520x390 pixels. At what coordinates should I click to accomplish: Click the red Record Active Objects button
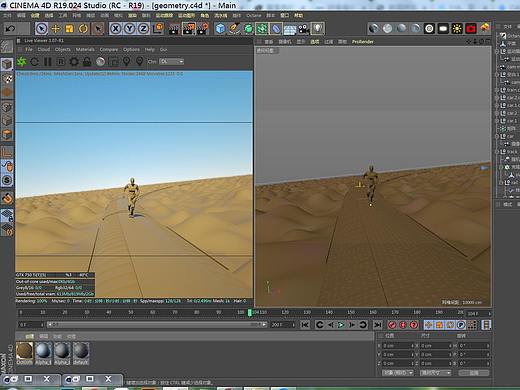(392, 325)
